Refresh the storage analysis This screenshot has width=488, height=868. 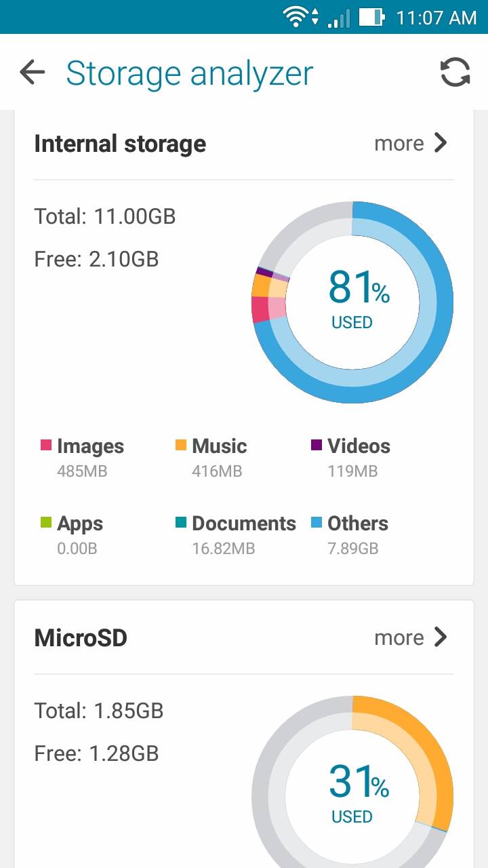(x=455, y=73)
